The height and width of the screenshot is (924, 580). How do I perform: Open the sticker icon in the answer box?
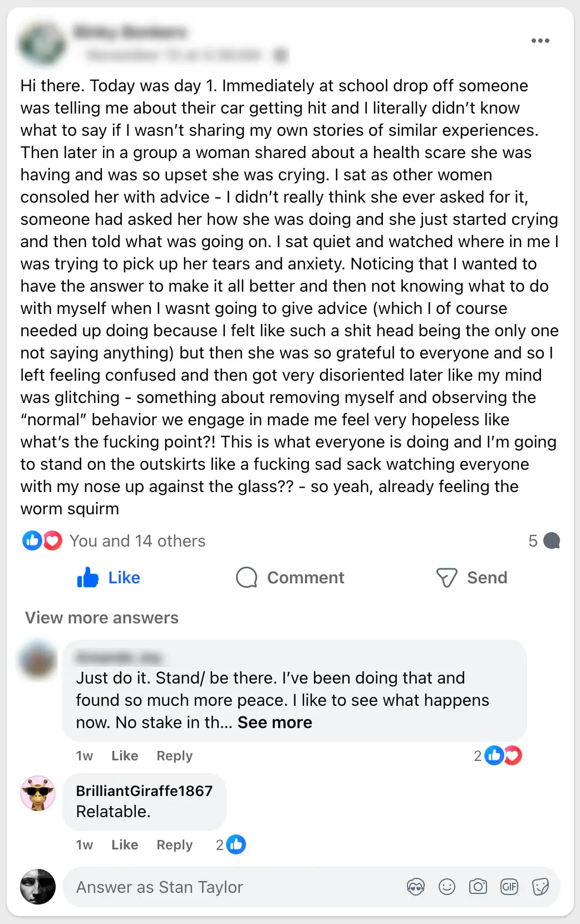[x=540, y=887]
